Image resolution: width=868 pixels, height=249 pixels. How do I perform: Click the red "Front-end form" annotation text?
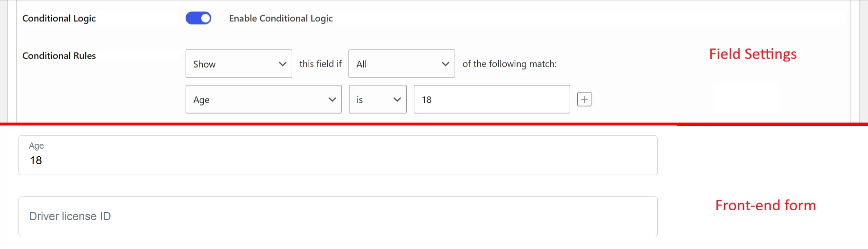(765, 205)
